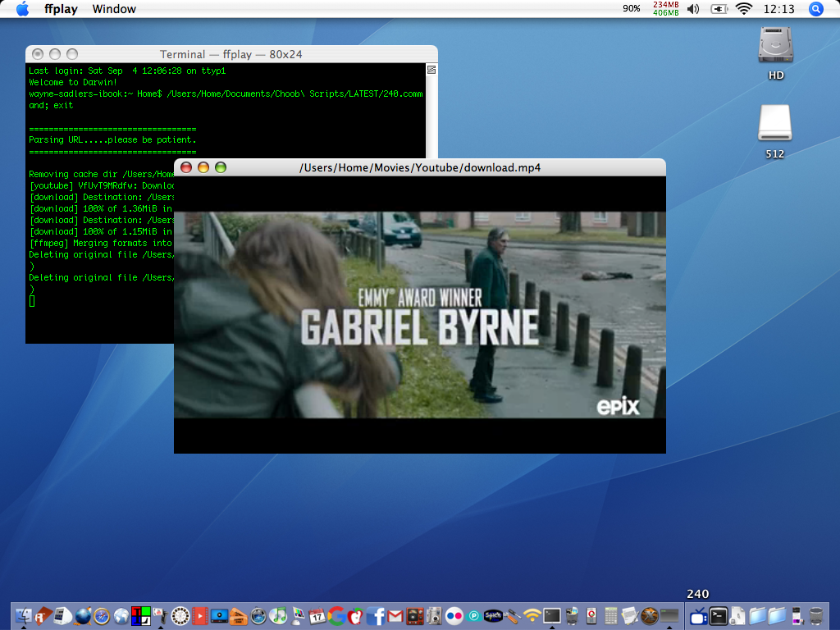Click the Spotlight search icon
Viewport: 840px width, 630px height.
click(816, 8)
